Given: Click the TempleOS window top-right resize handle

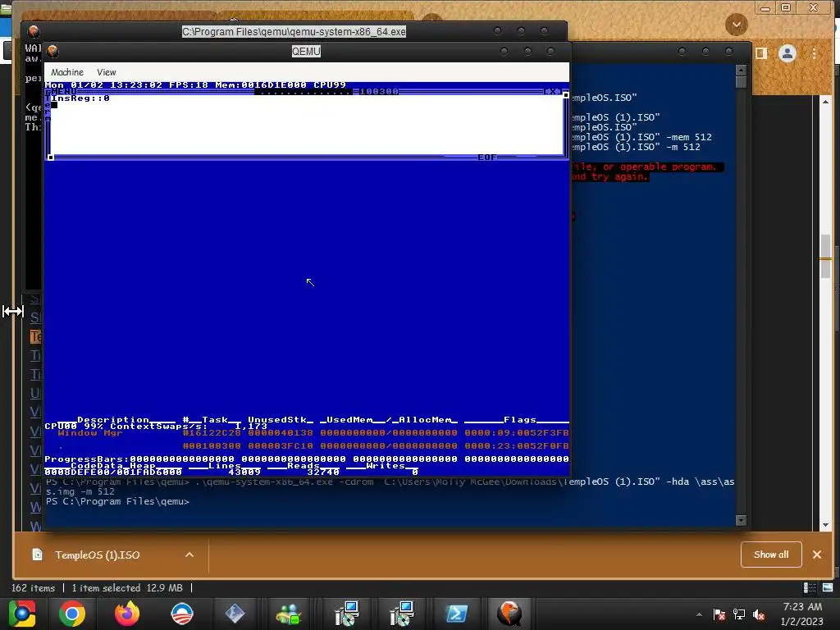Looking at the screenshot, I should pos(566,95).
